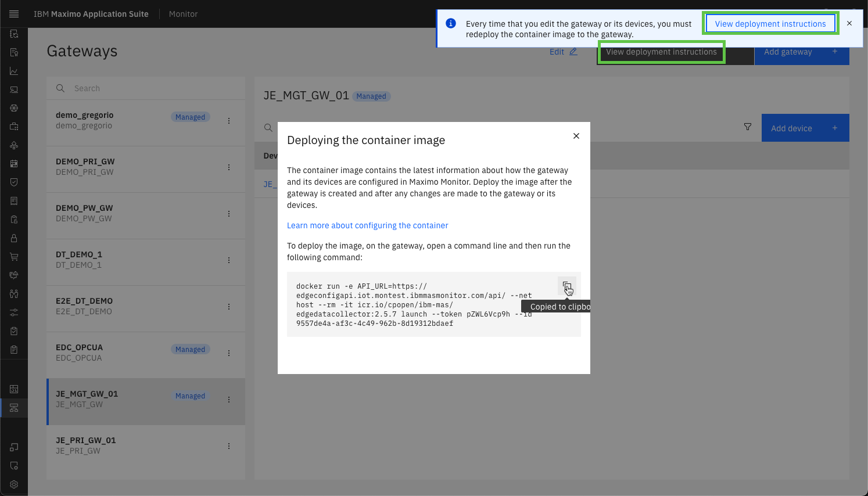Click the gateway Search field
The height and width of the screenshot is (496, 868).
[146, 88]
